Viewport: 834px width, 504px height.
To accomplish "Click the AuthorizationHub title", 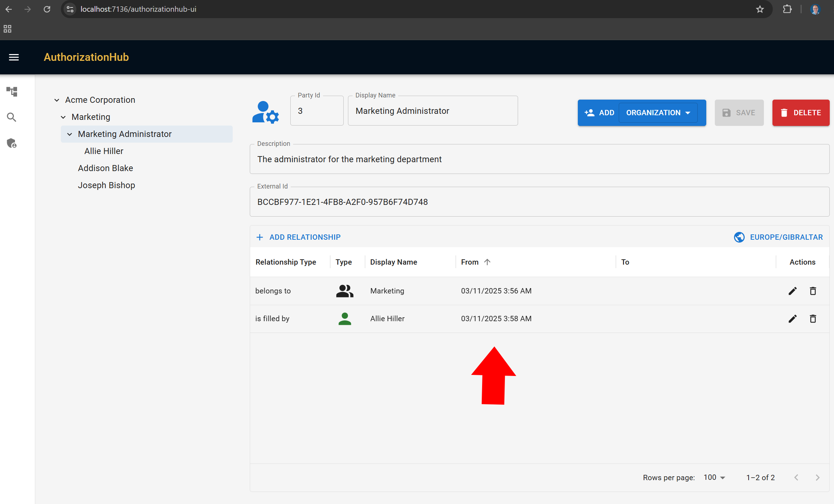I will pyautogui.click(x=86, y=57).
